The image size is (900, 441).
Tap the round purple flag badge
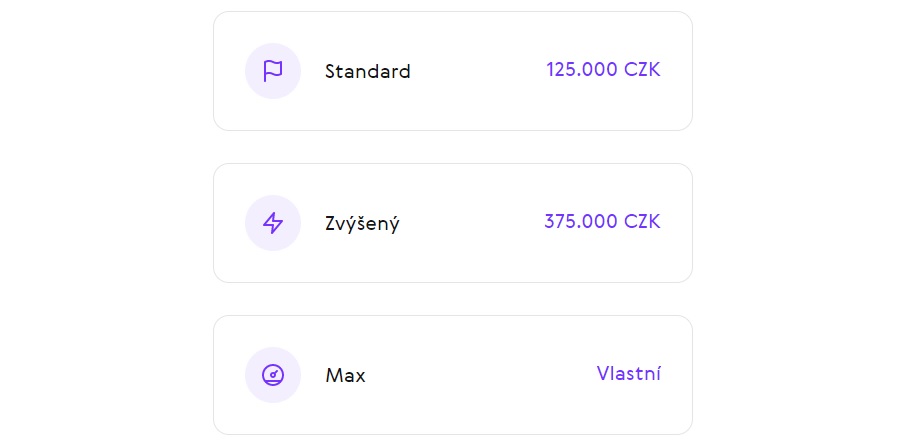coord(273,71)
